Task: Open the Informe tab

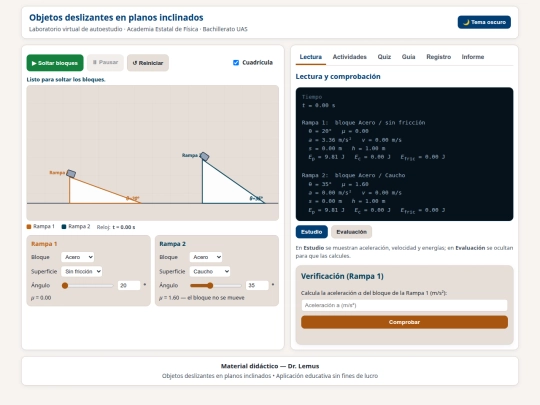Action: [x=472, y=57]
